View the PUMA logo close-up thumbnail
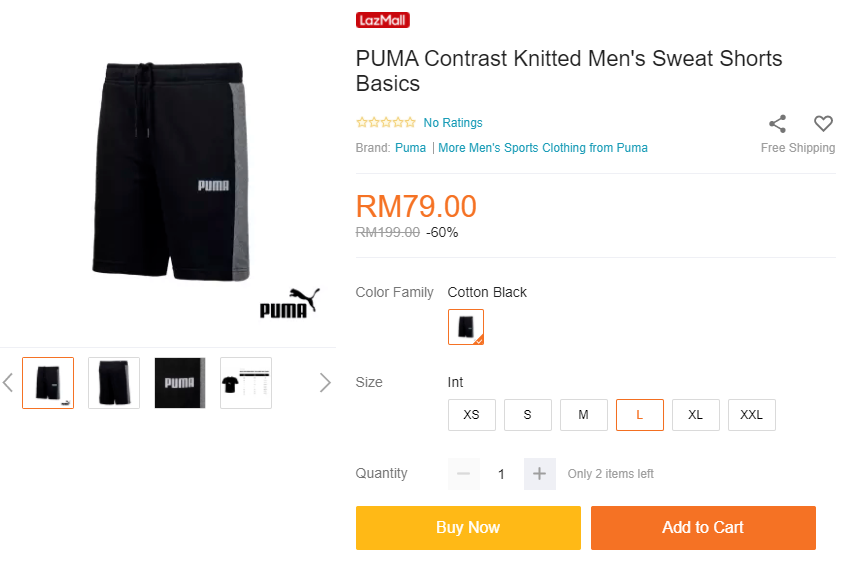This screenshot has width=848, height=569. point(180,383)
